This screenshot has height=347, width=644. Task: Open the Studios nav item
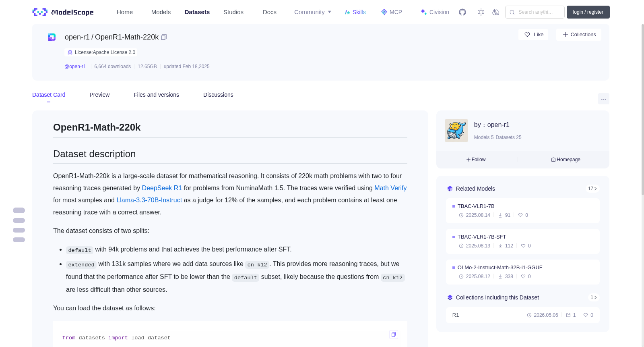point(233,12)
